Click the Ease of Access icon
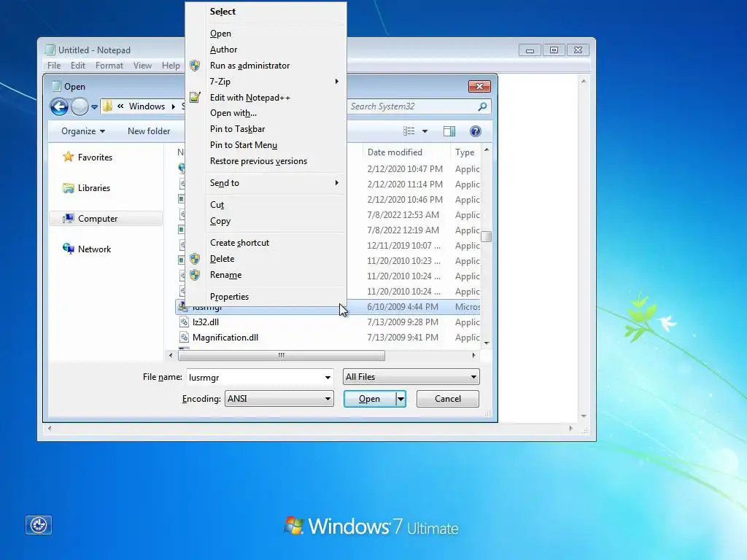Image resolution: width=747 pixels, height=560 pixels. 39,525
